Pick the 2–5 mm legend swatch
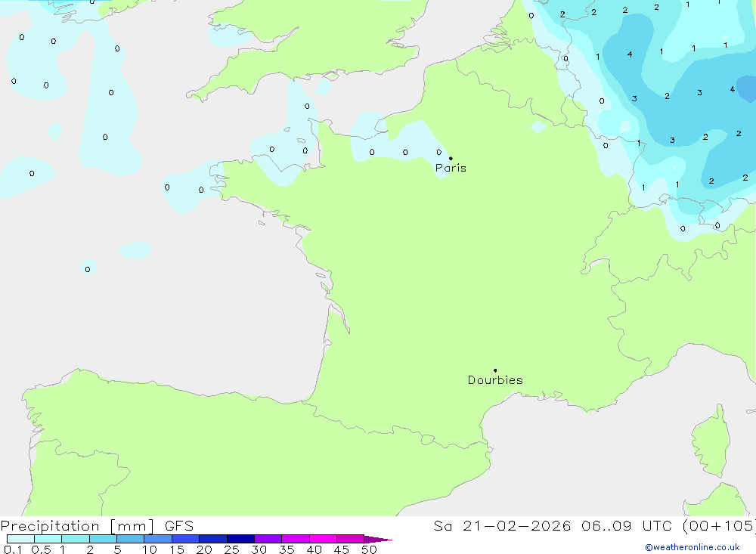 [103, 539]
